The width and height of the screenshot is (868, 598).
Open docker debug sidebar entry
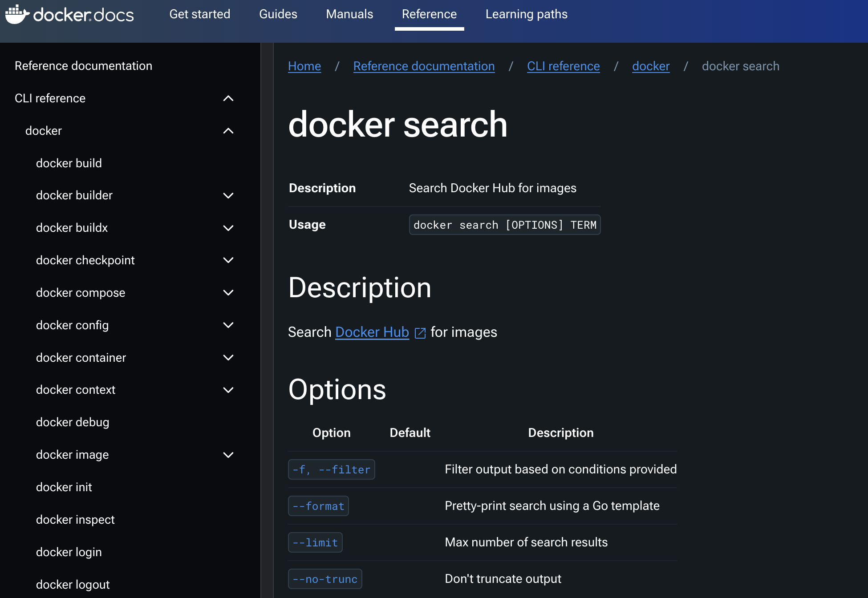pos(73,422)
